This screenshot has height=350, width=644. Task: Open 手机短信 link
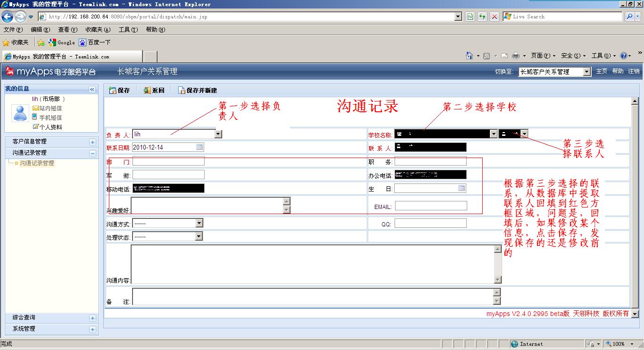point(47,117)
